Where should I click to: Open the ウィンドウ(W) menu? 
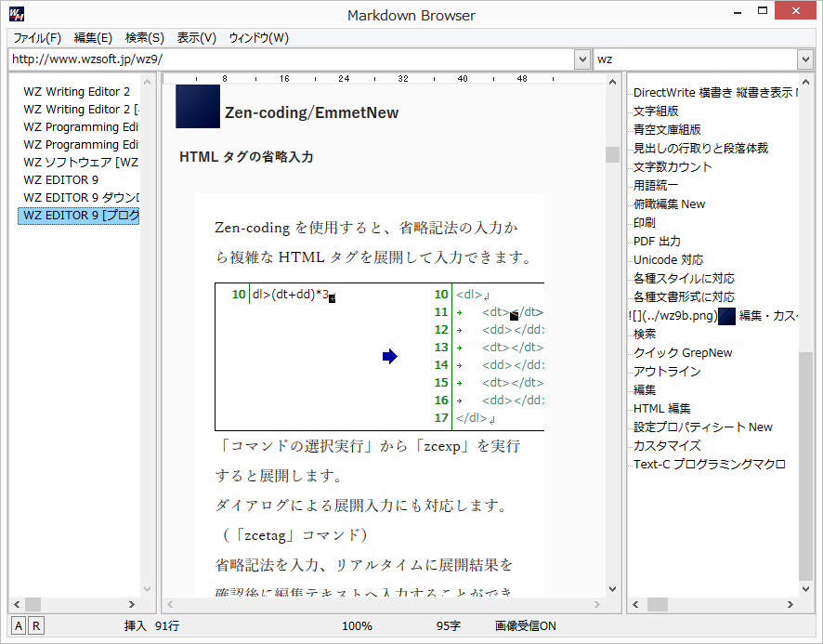[259, 38]
